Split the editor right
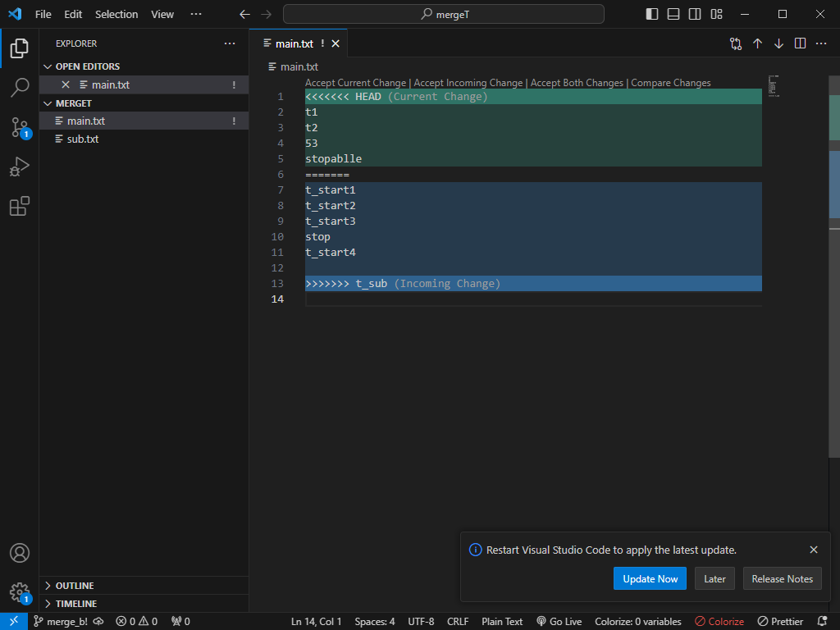This screenshot has width=840, height=630. pos(800,43)
